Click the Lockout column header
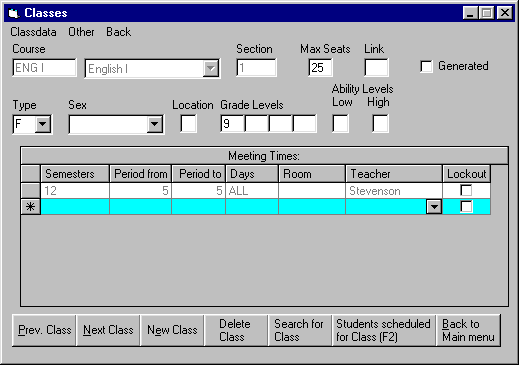Viewport: 519px width, 365px height. click(x=467, y=174)
